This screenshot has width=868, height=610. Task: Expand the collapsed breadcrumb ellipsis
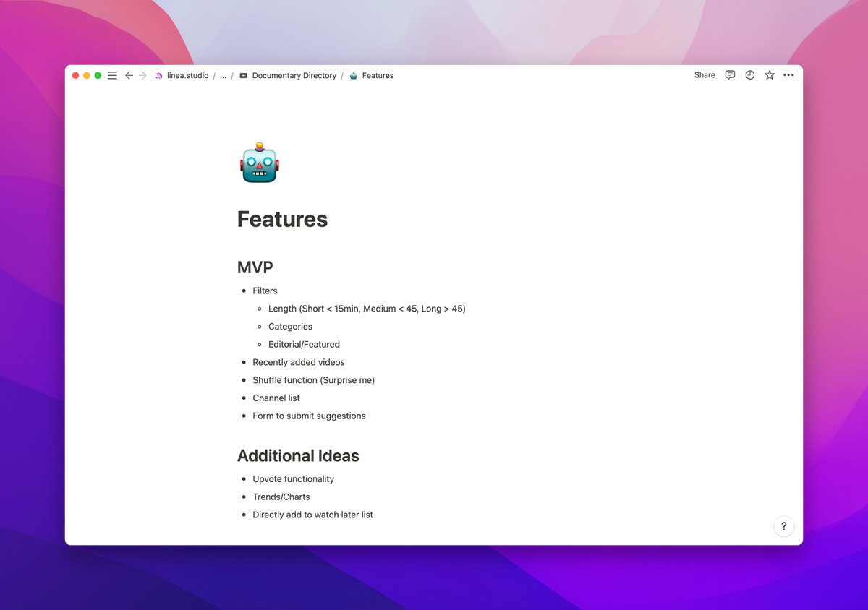223,75
